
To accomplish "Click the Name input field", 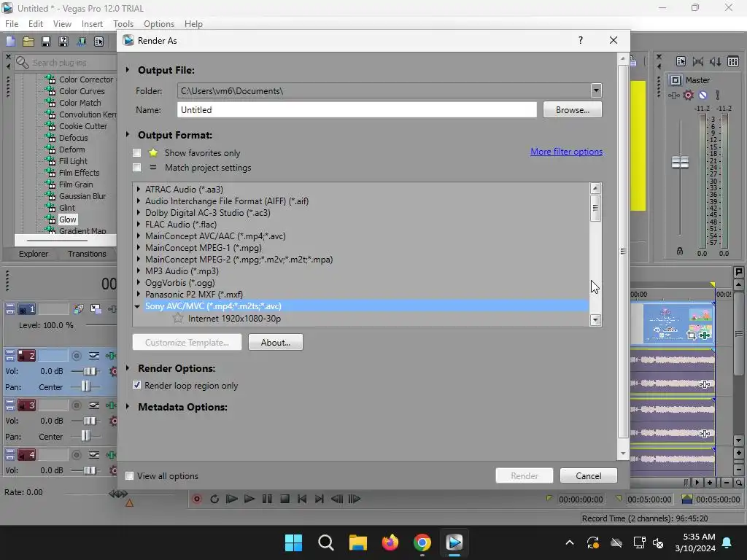I will pos(357,109).
